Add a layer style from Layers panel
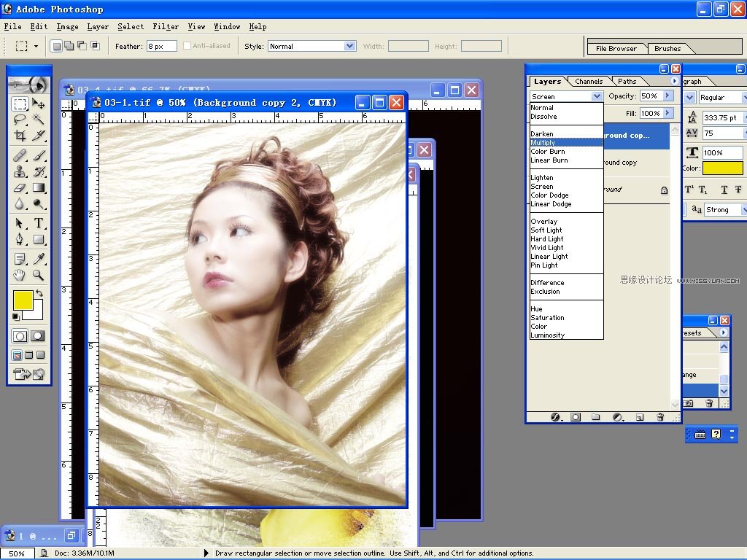This screenshot has height=560, width=747. coord(555,417)
